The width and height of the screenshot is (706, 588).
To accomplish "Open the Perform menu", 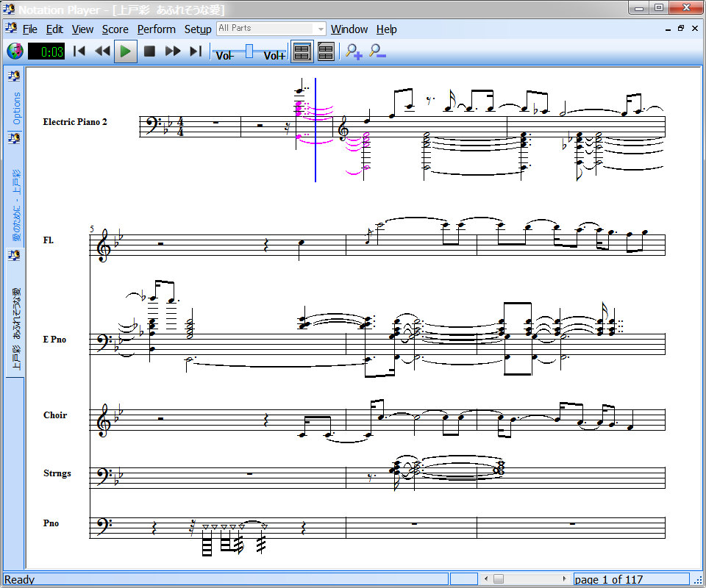I will point(156,29).
